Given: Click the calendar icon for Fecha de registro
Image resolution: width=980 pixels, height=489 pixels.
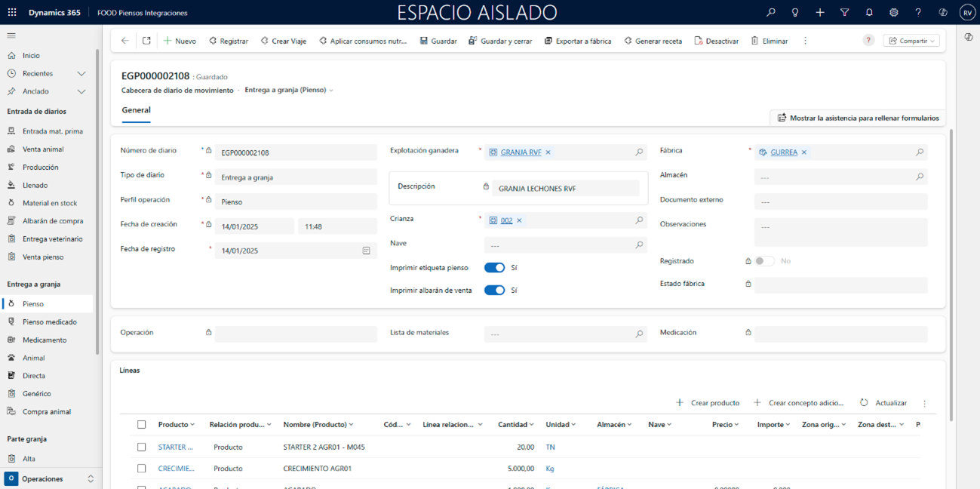Looking at the screenshot, I should (x=366, y=251).
